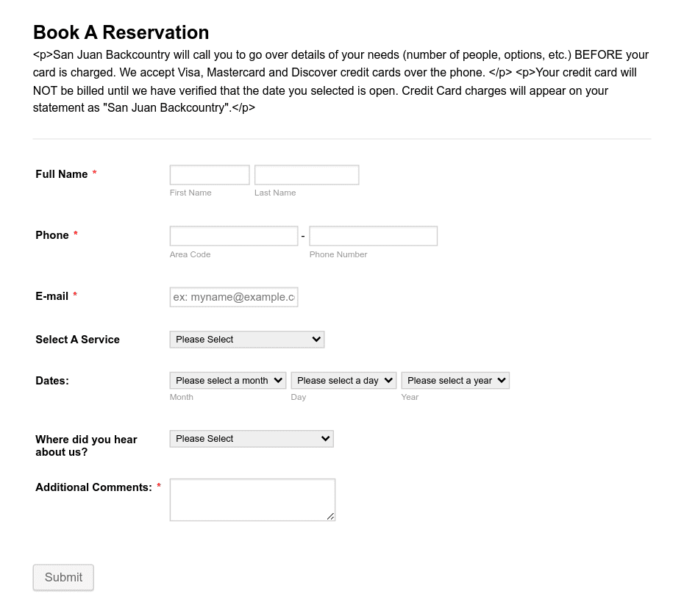Open the day selection dropdown

[x=343, y=381]
